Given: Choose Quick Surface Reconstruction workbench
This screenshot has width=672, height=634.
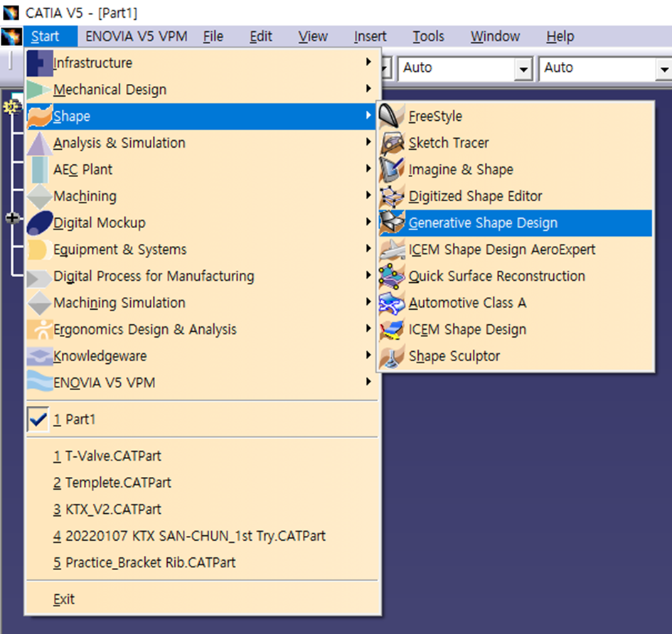Looking at the screenshot, I should click(x=515, y=276).
